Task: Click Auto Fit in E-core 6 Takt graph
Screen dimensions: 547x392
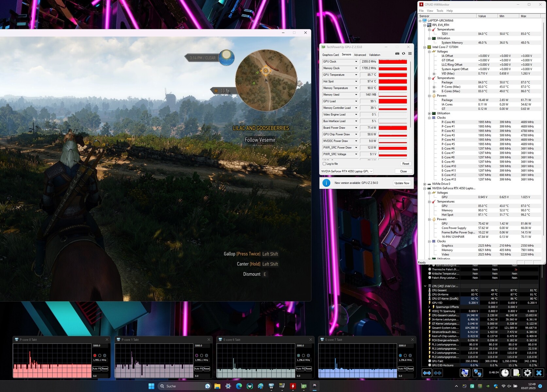Action: pos(300,368)
